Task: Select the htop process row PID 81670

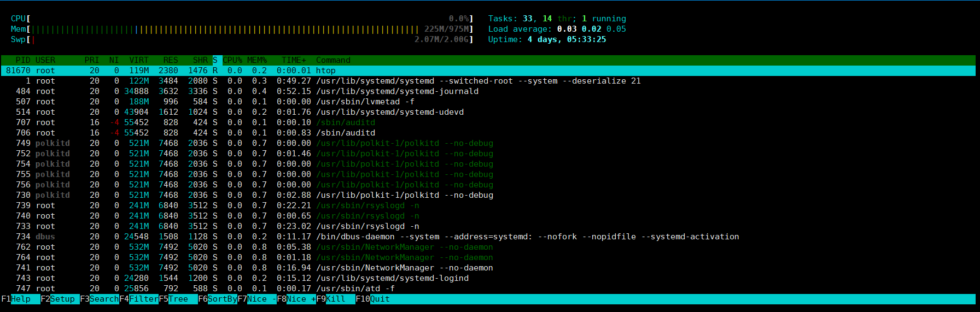Action: pos(488,70)
